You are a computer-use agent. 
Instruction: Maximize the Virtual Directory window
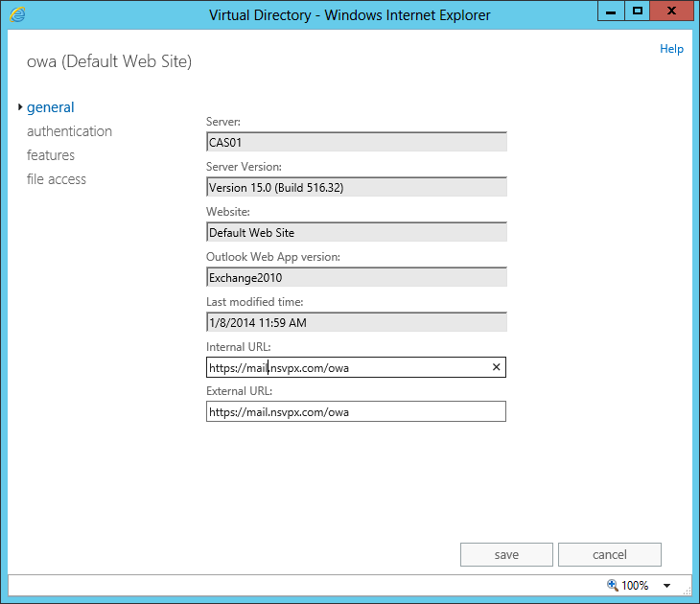click(x=637, y=12)
